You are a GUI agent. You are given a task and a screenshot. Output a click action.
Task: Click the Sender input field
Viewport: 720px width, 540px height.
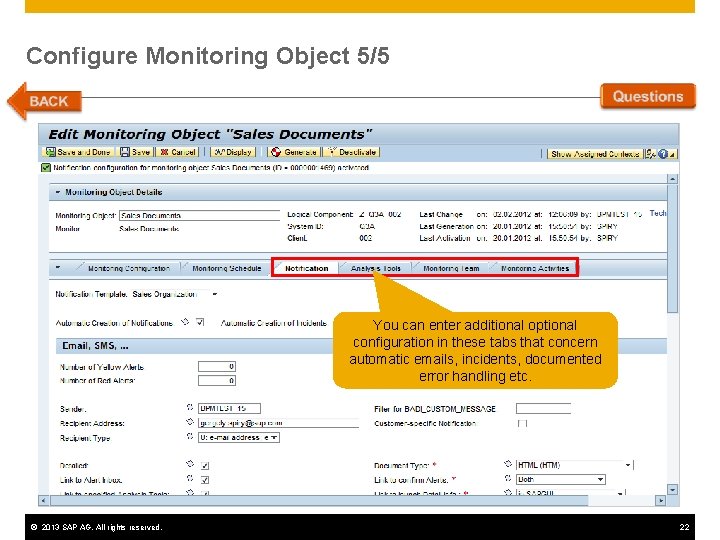click(x=229, y=408)
